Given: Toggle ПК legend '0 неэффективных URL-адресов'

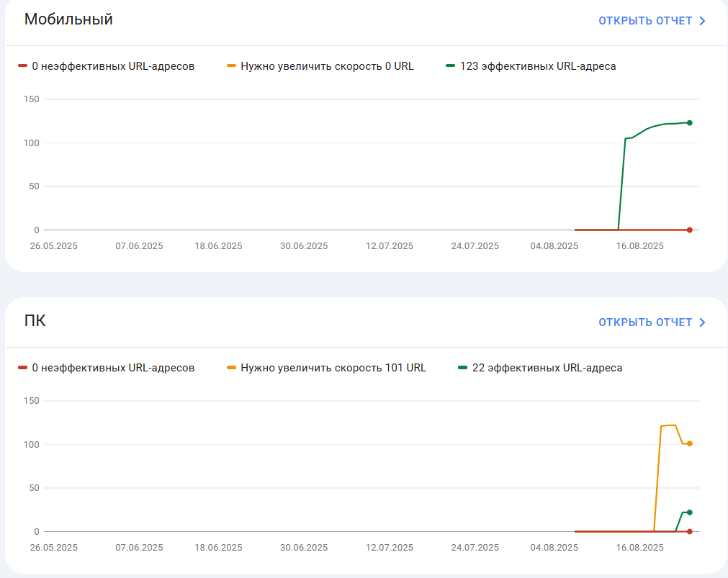Looking at the screenshot, I should coord(107,368).
